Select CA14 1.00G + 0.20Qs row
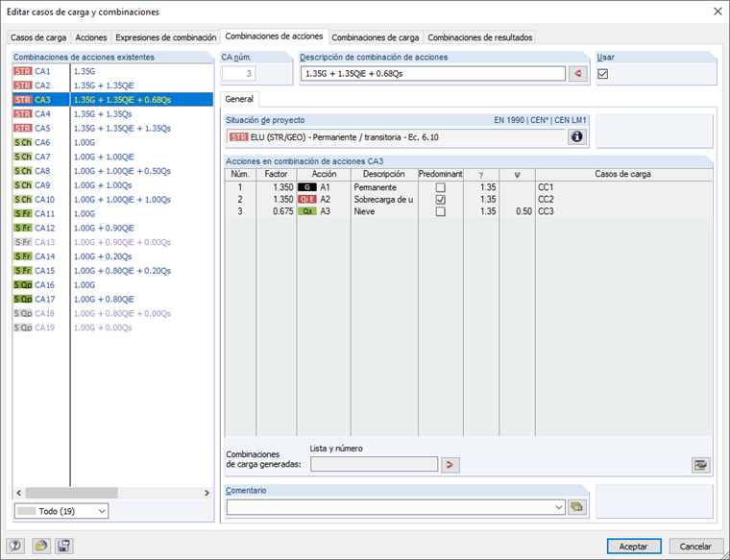Image resolution: width=730 pixels, height=560 pixels. (x=113, y=256)
